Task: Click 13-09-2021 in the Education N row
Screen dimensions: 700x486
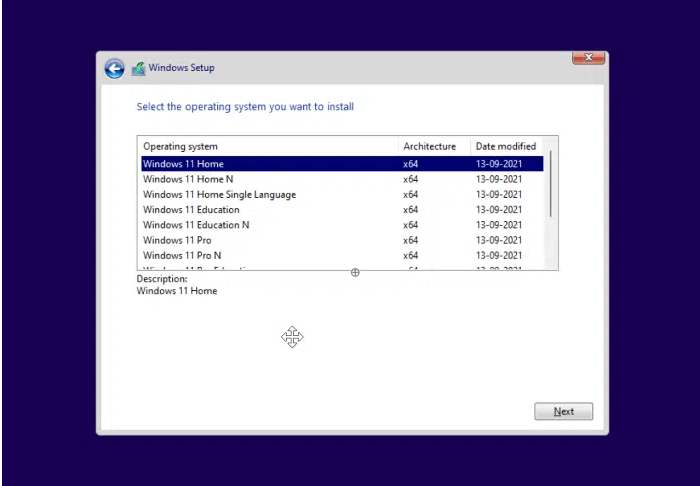Action: [499, 225]
